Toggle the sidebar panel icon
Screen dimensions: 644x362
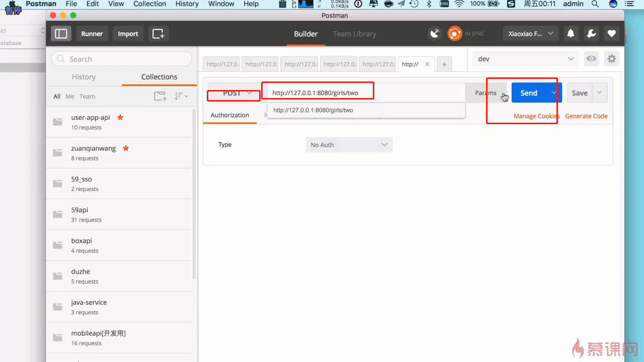61,34
